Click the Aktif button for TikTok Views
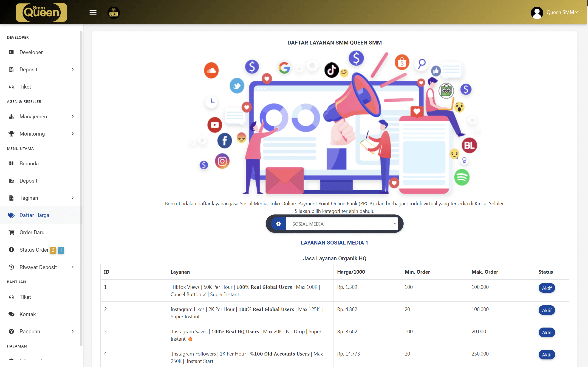 coord(546,288)
